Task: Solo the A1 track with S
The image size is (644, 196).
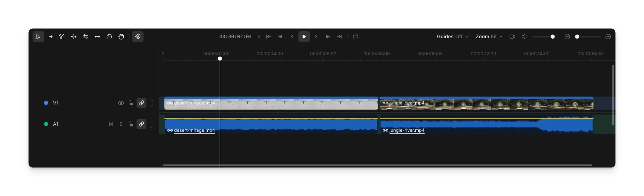Action: (121, 124)
